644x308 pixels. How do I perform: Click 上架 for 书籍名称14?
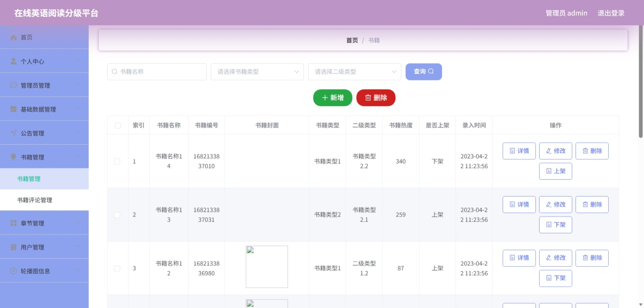556,171
